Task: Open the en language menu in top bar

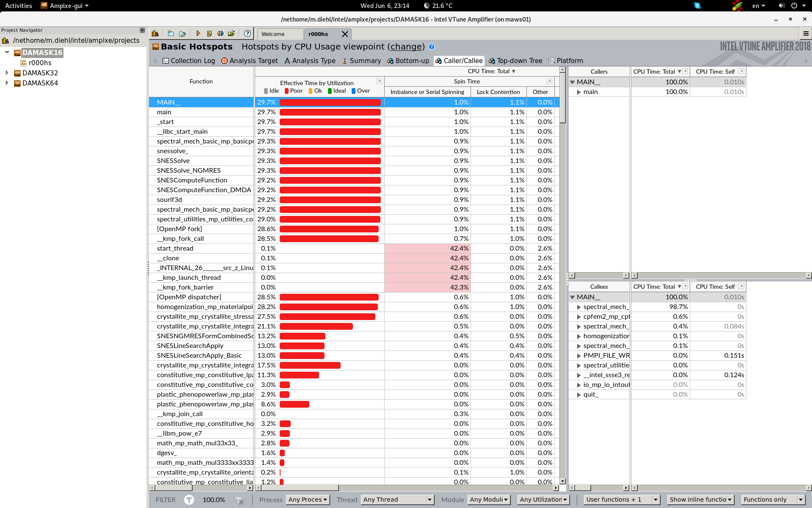Action: click(x=758, y=6)
